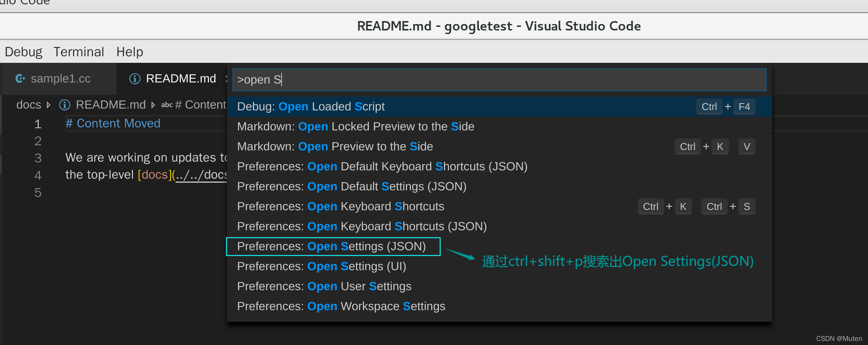
Task: Choose Preferences: Open Default Settings (JSON)
Action: (499, 186)
